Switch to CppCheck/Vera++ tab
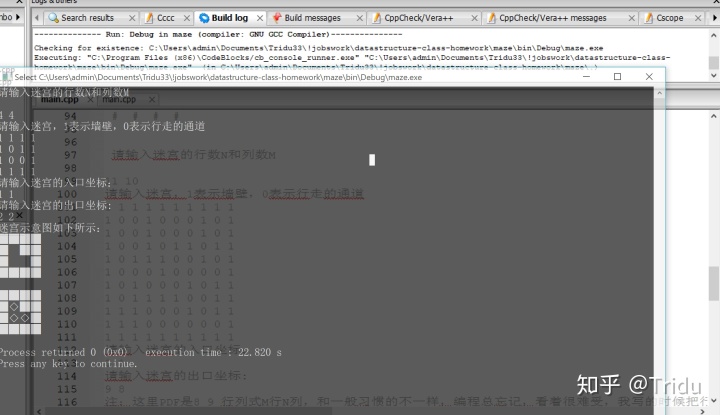 click(418, 18)
